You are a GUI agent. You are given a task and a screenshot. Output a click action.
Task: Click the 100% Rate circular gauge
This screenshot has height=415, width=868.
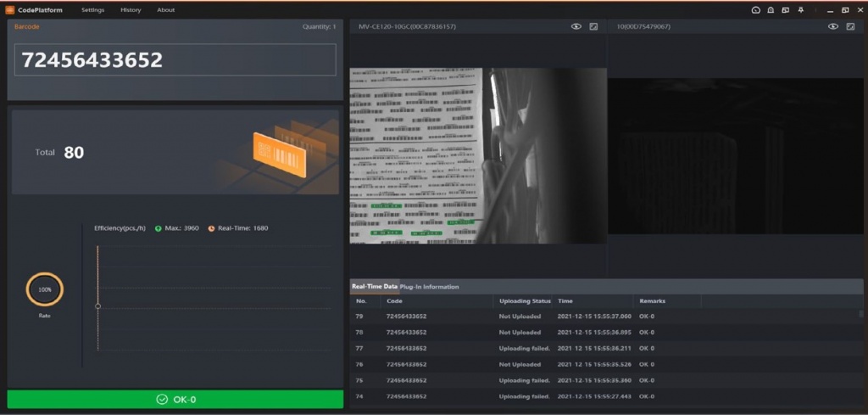45,289
